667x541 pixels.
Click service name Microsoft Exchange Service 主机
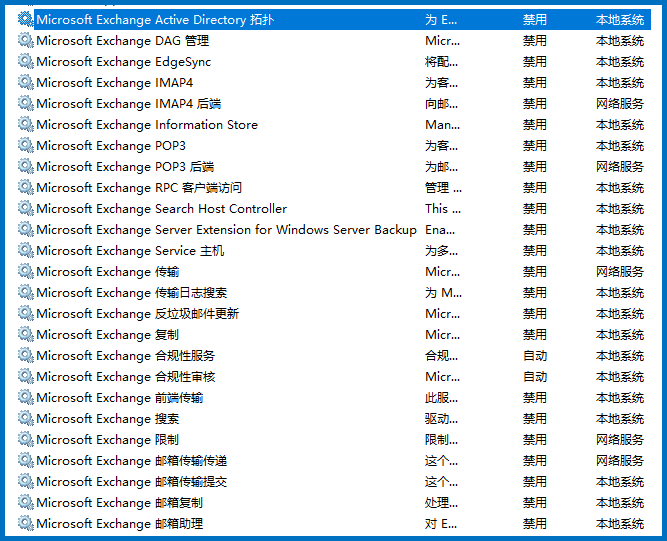(x=130, y=251)
